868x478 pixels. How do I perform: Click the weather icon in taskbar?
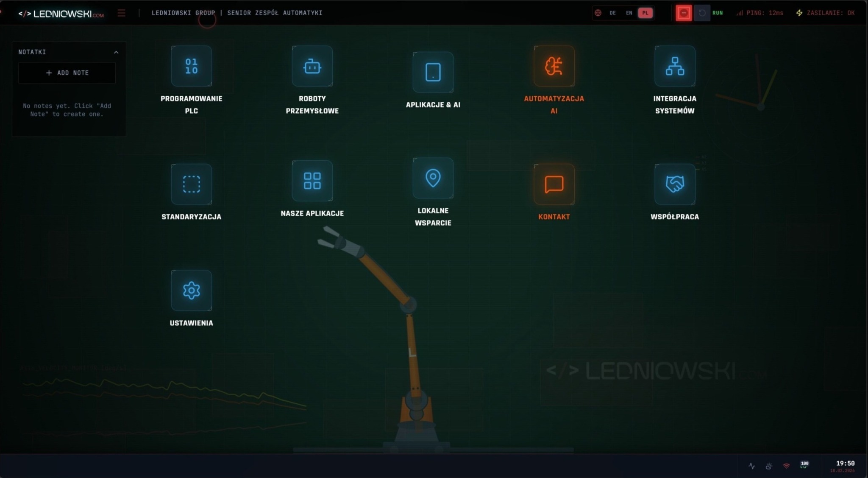coord(769,466)
